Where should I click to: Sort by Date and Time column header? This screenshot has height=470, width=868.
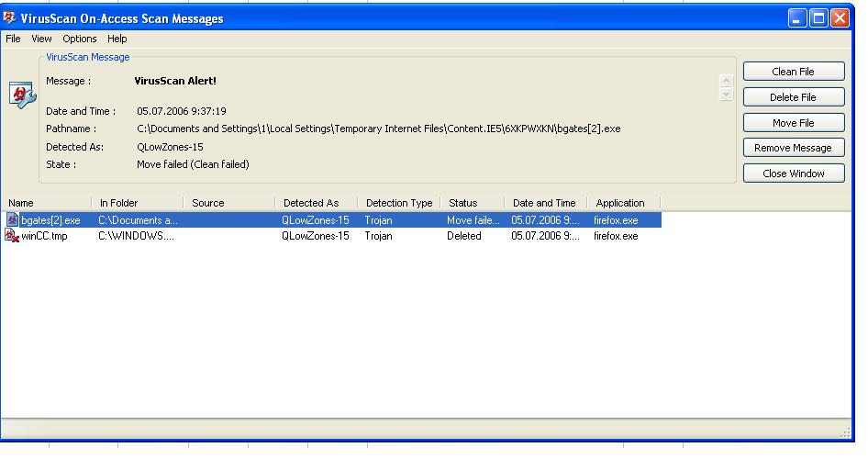pos(546,203)
